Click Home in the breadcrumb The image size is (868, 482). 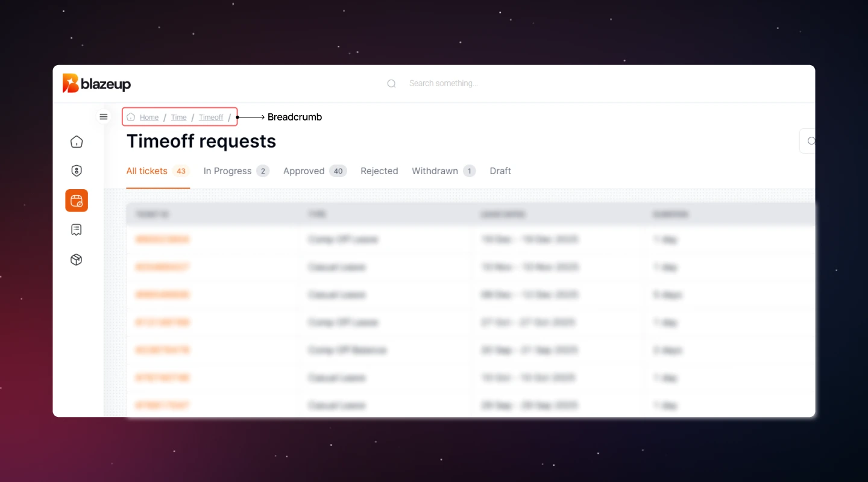coord(149,117)
